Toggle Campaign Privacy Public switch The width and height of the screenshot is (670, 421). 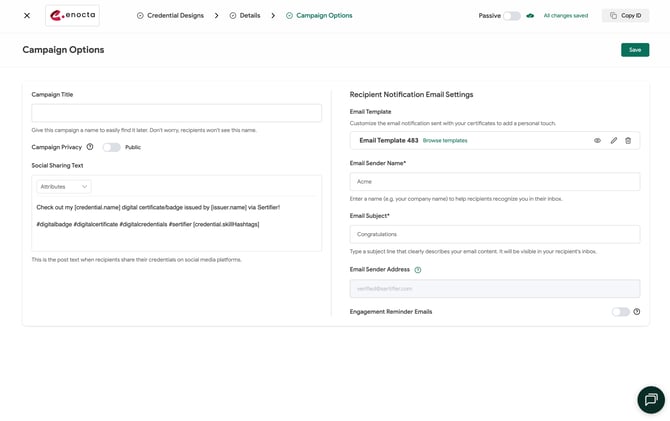coord(112,147)
